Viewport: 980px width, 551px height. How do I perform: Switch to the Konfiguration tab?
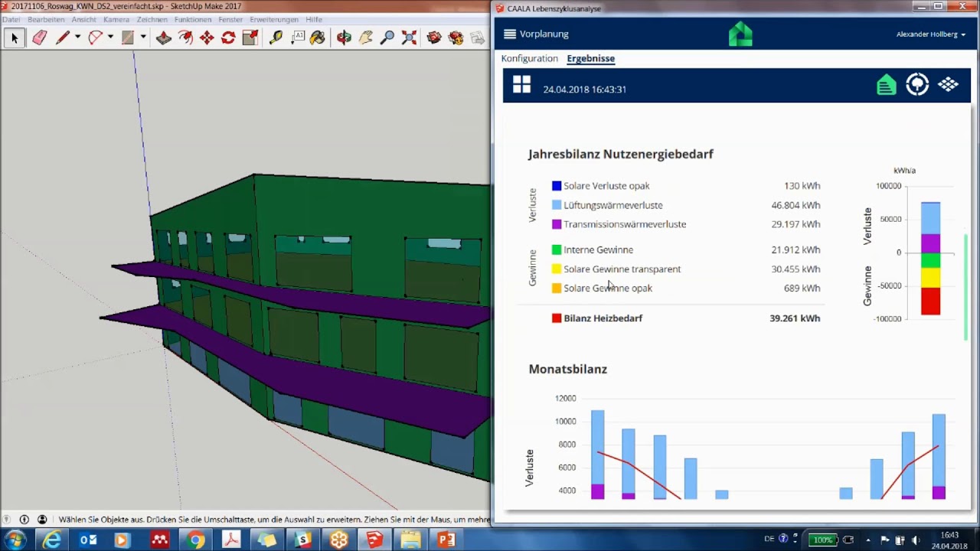529,58
